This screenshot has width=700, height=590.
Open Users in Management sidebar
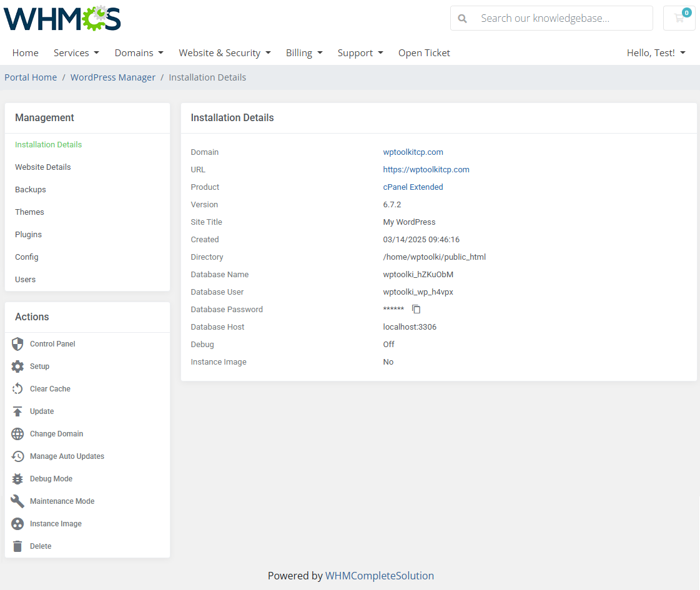[25, 279]
